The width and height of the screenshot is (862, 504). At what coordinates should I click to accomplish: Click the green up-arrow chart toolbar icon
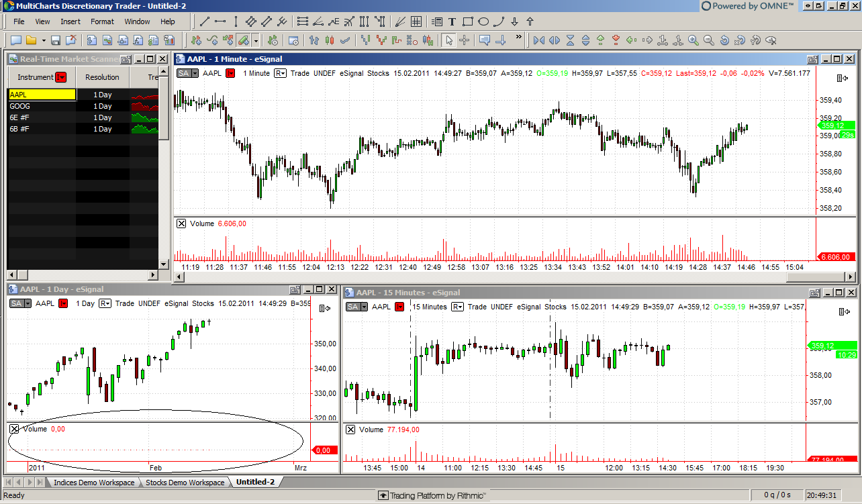point(601,40)
